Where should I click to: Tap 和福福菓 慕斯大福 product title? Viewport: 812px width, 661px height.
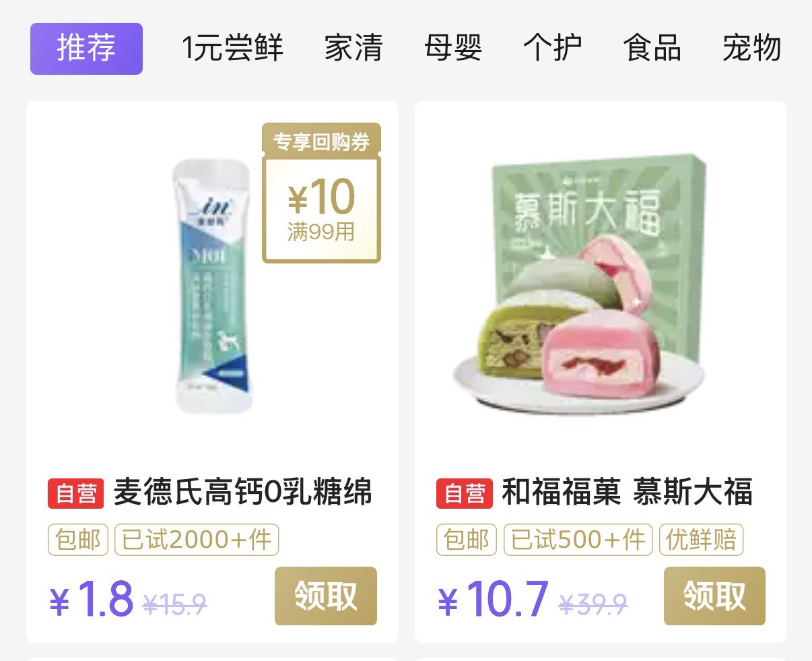click(628, 493)
